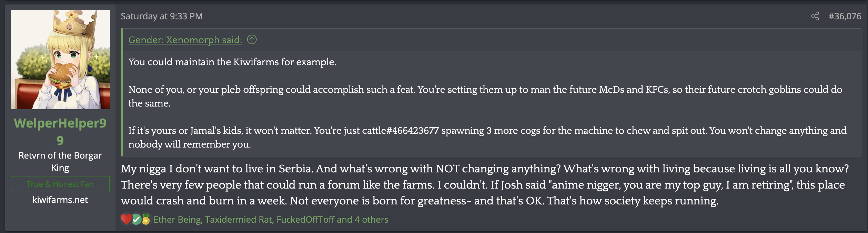Click the green checkmark reaction icon

(137, 219)
